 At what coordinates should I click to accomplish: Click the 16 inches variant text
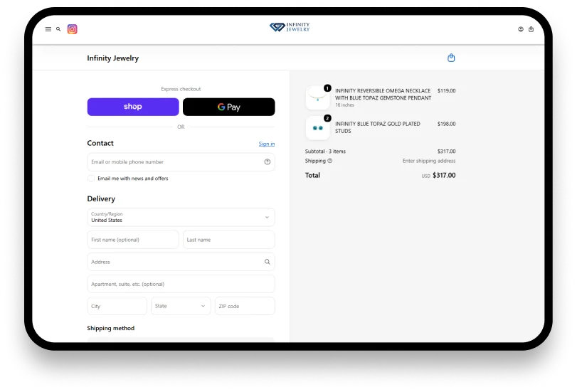[x=344, y=105]
